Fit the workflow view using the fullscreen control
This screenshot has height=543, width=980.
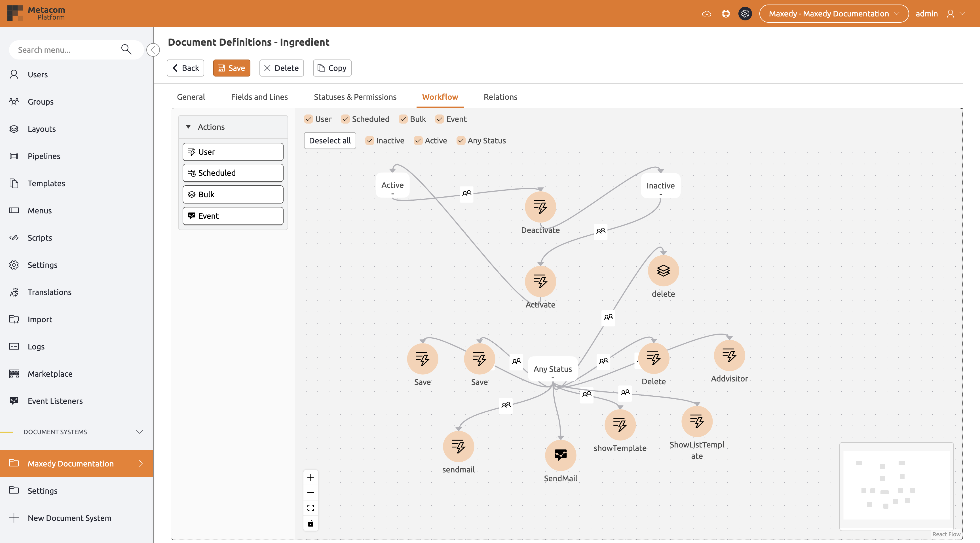tap(311, 507)
